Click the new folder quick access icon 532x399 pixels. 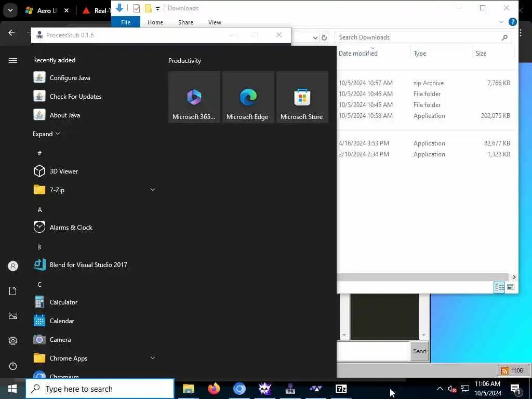(148, 8)
